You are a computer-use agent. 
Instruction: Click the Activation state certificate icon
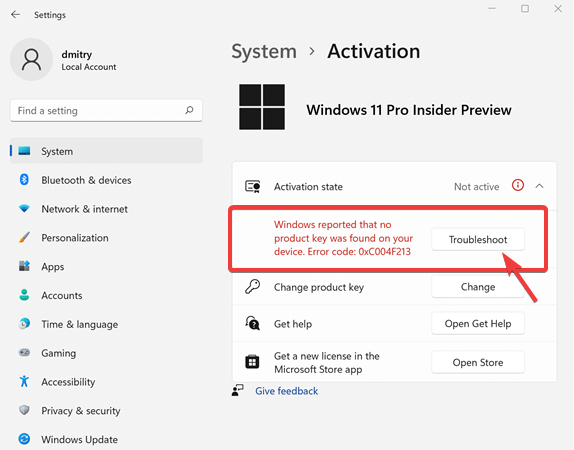click(x=253, y=186)
